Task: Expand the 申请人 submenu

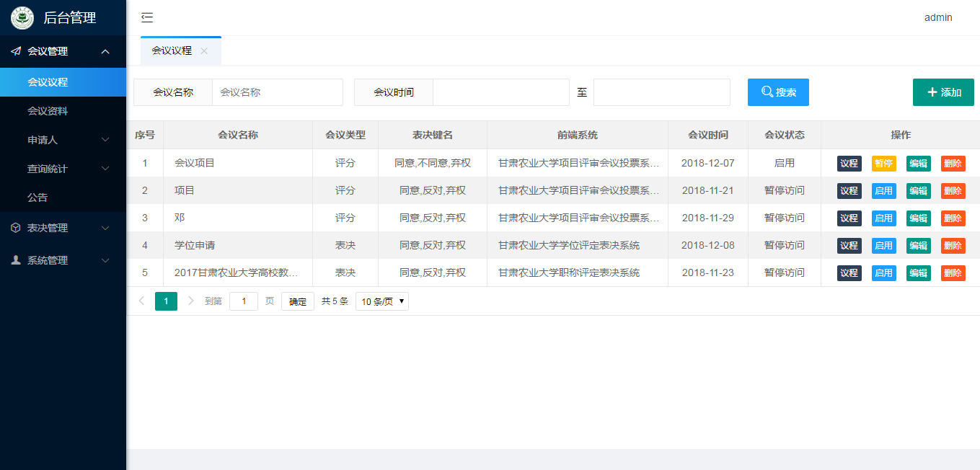Action: 63,140
